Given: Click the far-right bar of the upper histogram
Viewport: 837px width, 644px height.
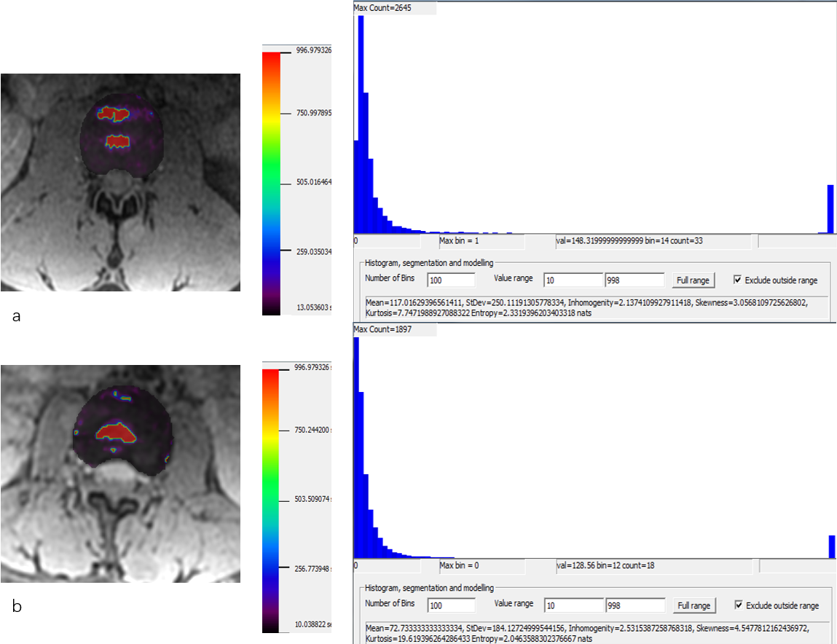Looking at the screenshot, I should (830, 210).
